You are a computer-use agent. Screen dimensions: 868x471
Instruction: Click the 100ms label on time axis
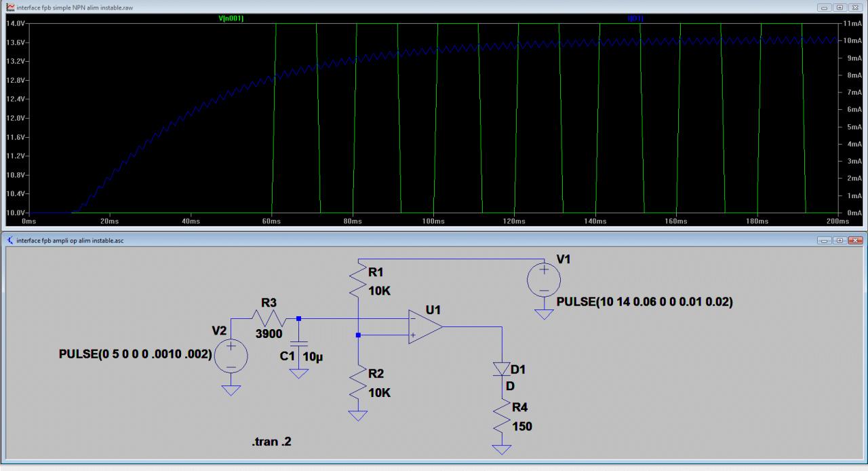pyautogui.click(x=433, y=221)
